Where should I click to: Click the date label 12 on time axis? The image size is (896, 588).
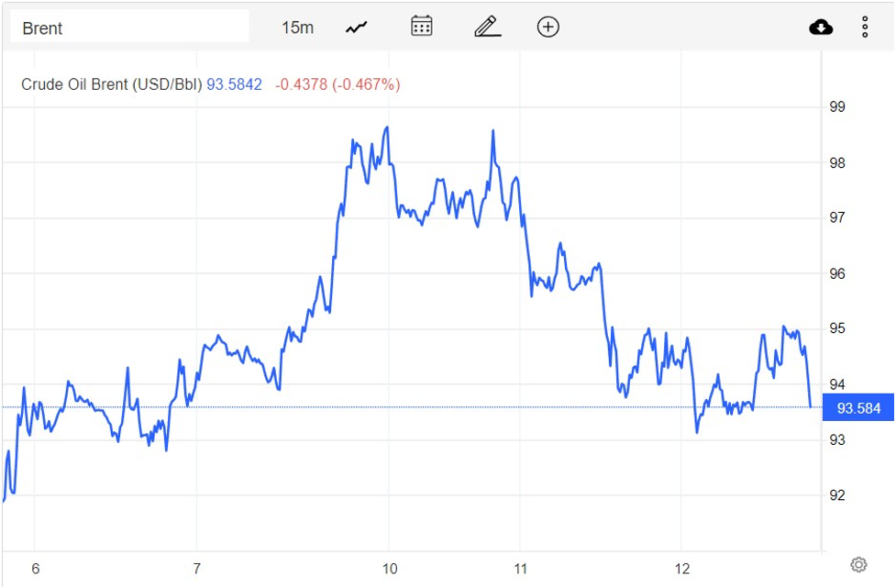pyautogui.click(x=681, y=569)
